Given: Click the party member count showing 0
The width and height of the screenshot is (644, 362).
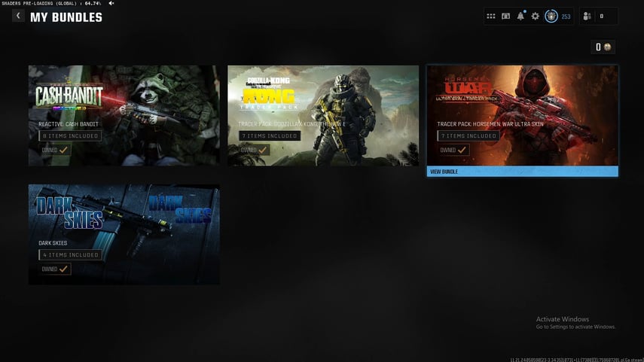Looking at the screenshot, I should tap(601, 16).
